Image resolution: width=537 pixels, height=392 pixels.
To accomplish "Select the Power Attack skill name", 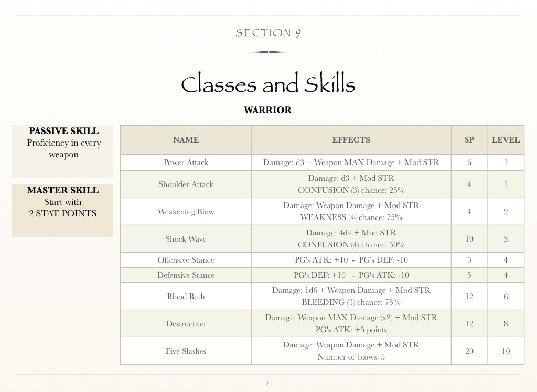I will [x=186, y=162].
